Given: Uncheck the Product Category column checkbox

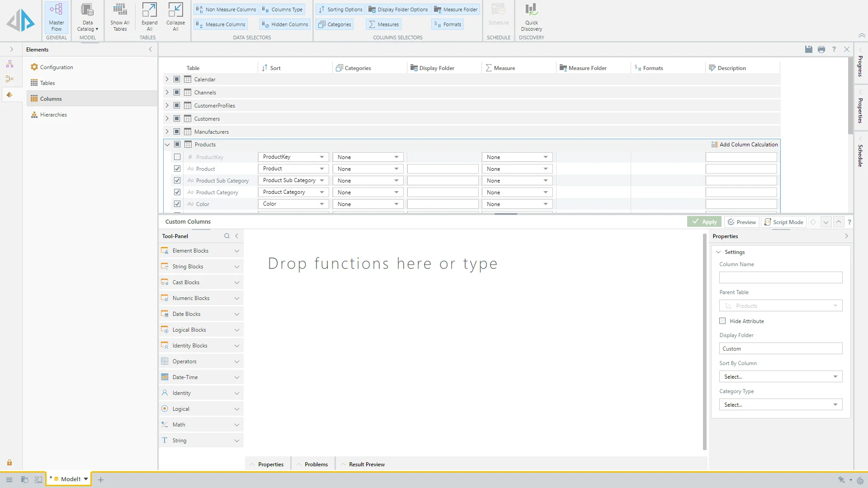Looking at the screenshot, I should (x=177, y=192).
